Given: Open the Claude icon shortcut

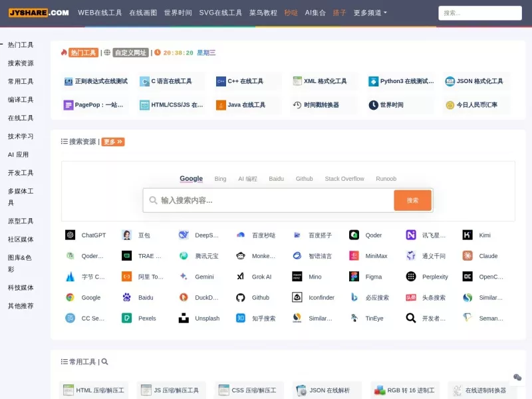Looking at the screenshot, I should tap(467, 255).
